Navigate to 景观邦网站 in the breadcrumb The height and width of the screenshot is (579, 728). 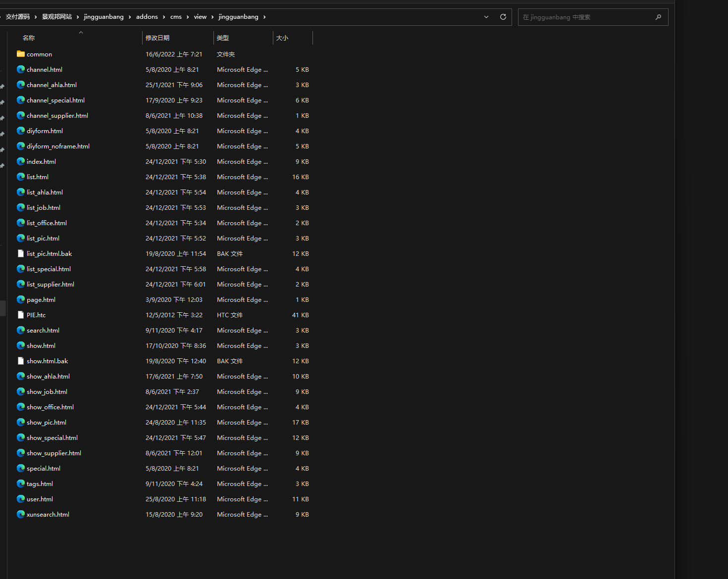[x=57, y=17]
